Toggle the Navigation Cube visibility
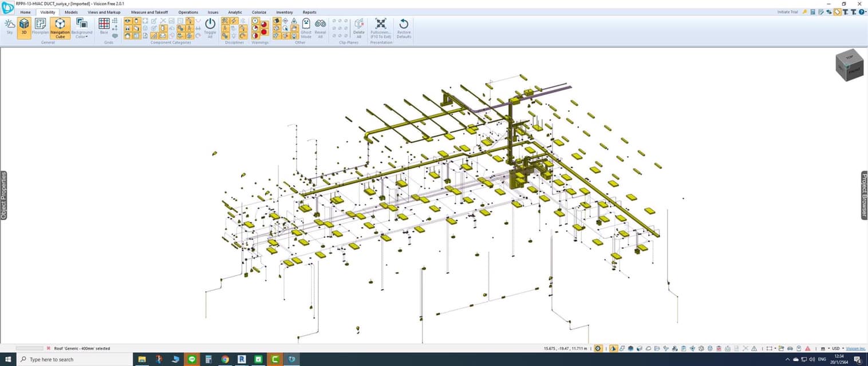The image size is (868, 366). (60, 28)
